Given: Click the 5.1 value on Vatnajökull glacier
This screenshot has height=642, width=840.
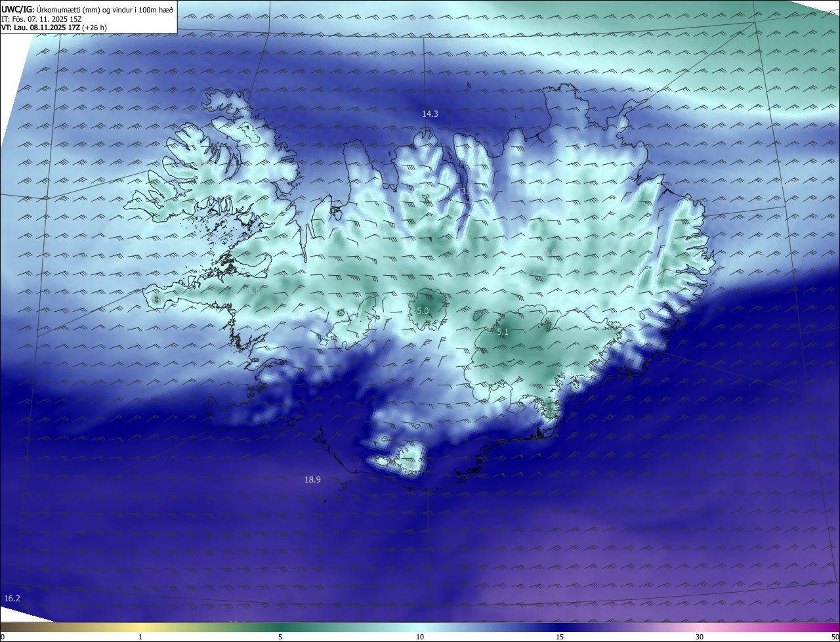Looking at the screenshot, I should coord(503,332).
